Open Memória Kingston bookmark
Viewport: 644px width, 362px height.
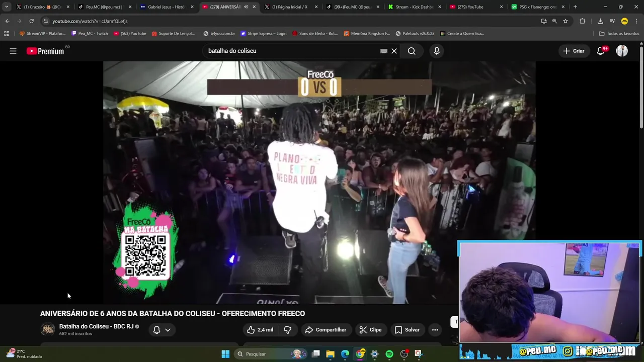click(366, 34)
